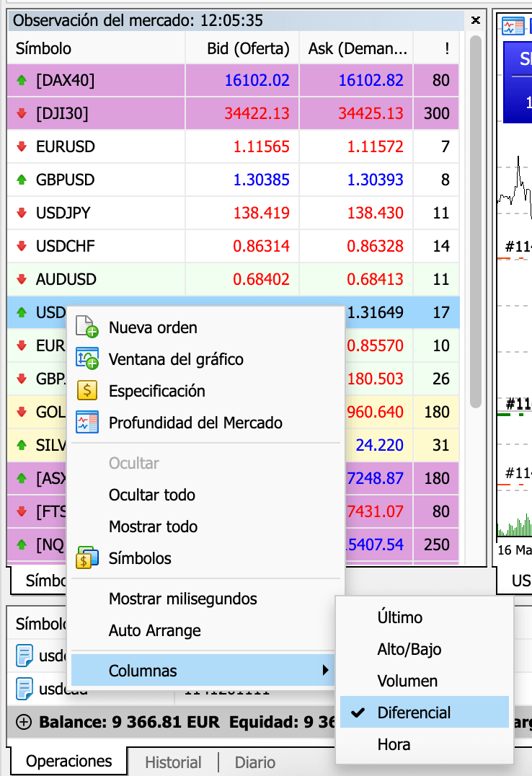The height and width of the screenshot is (776, 532).
Task: Select the [DJI30] ask price 34425.13
Action: (371, 113)
